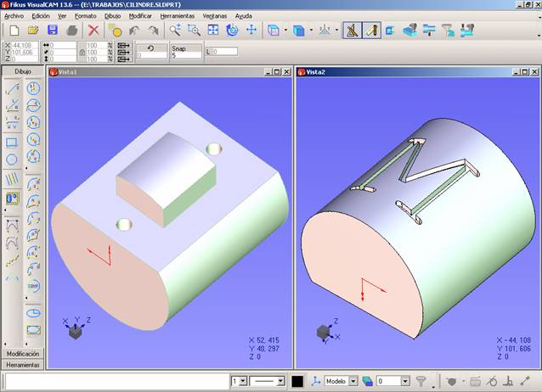Select the circle drawing tool
The image size is (542, 392).
pyautogui.click(x=12, y=160)
